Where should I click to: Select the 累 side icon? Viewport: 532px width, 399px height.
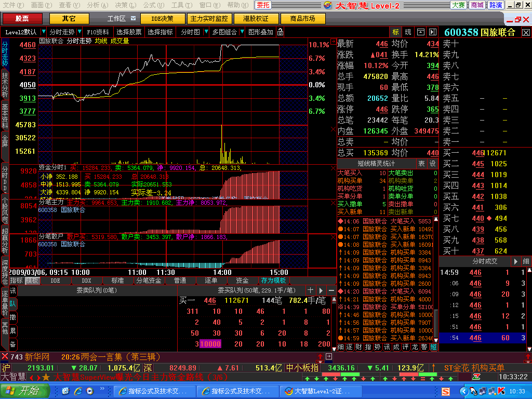(x=13, y=331)
